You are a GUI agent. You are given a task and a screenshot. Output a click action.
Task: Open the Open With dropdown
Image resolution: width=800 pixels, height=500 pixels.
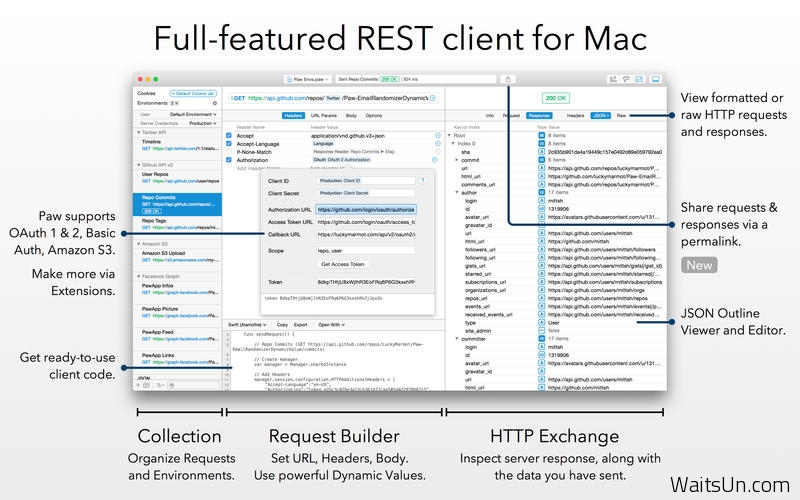coord(332,324)
